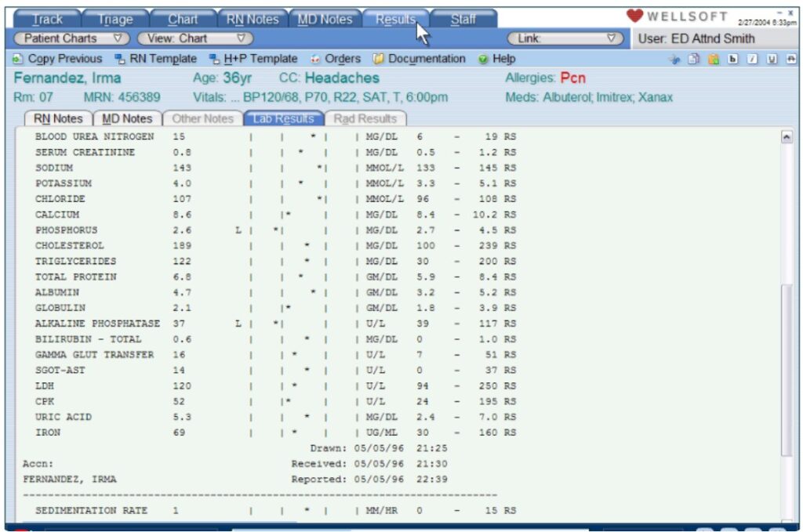This screenshot has height=532, width=803.
Task: Click the orange folder icon on the right toolbar
Action: 713,59
